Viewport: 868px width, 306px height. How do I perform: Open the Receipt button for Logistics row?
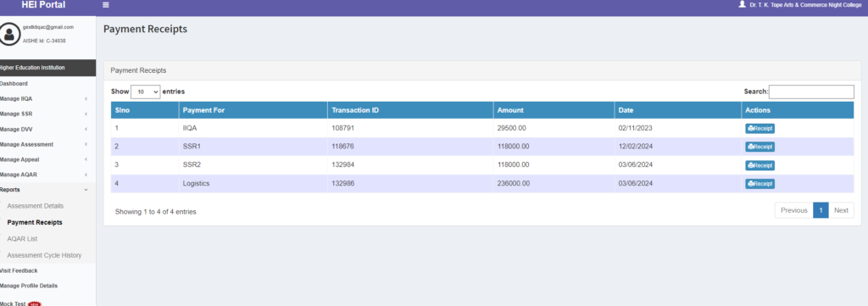tap(759, 184)
